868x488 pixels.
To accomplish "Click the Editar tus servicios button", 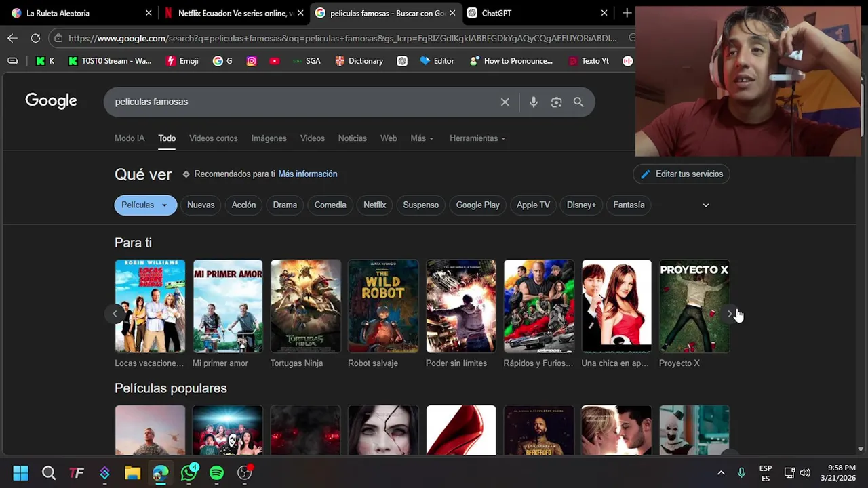I will point(682,174).
